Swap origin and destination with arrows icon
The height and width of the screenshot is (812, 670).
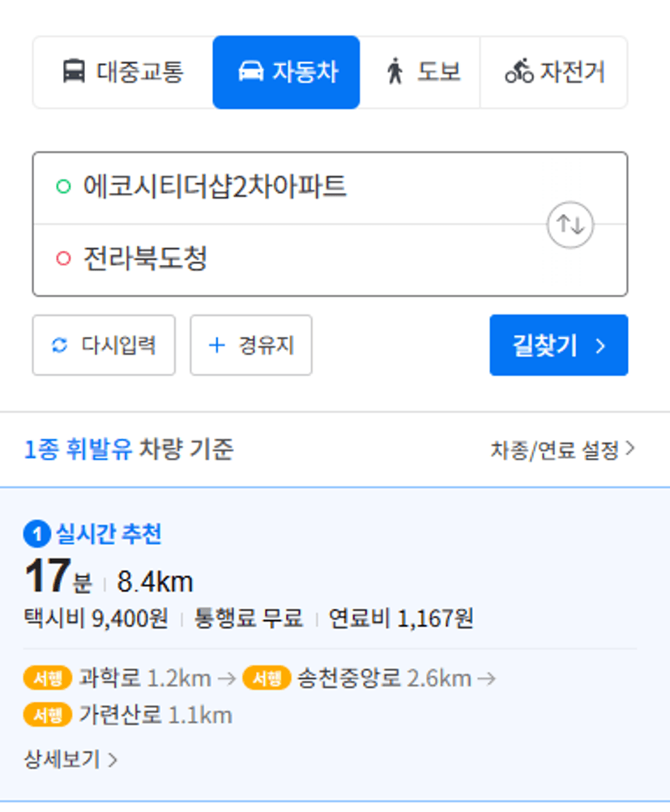pos(570,224)
